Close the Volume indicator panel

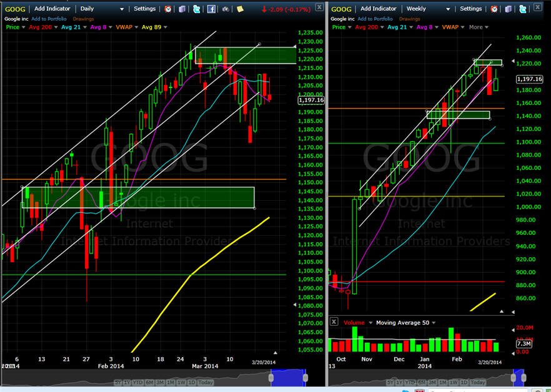click(334, 321)
